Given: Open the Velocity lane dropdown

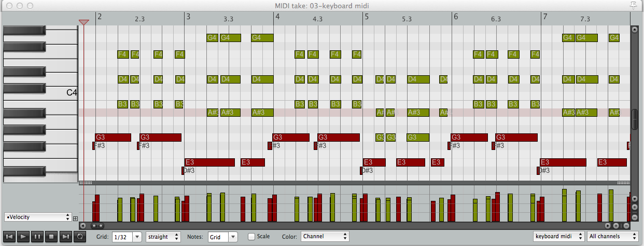Looking at the screenshot, I should [38, 217].
